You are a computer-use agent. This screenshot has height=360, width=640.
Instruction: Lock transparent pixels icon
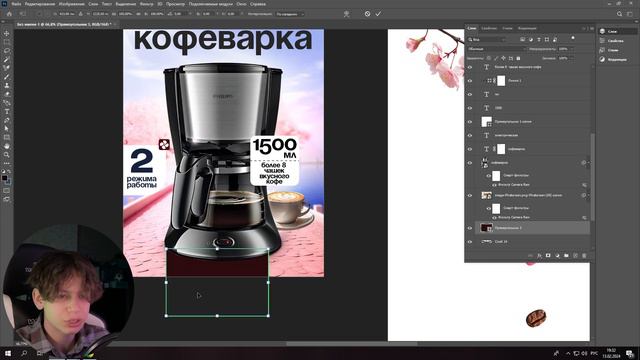[x=489, y=58]
